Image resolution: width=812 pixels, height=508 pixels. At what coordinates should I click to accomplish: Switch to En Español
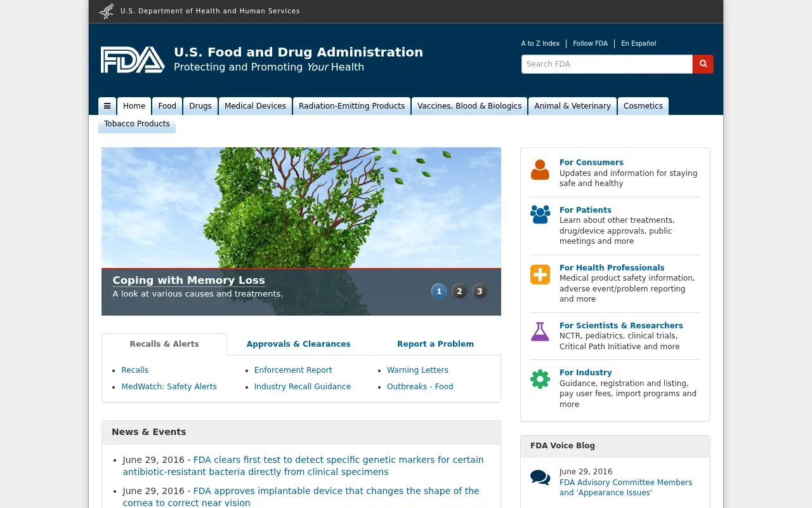(638, 44)
